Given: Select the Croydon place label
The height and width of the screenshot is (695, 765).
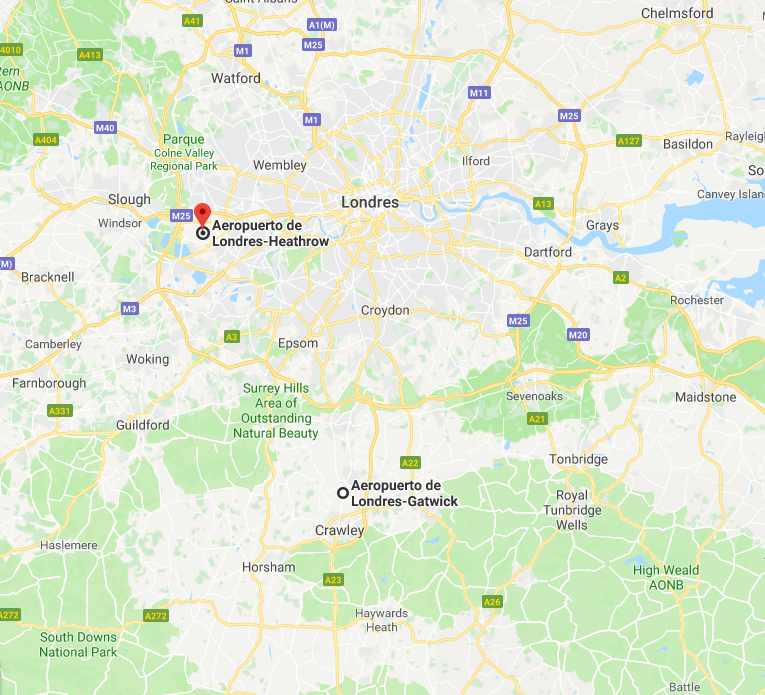Looking at the screenshot, I should coord(385,310).
